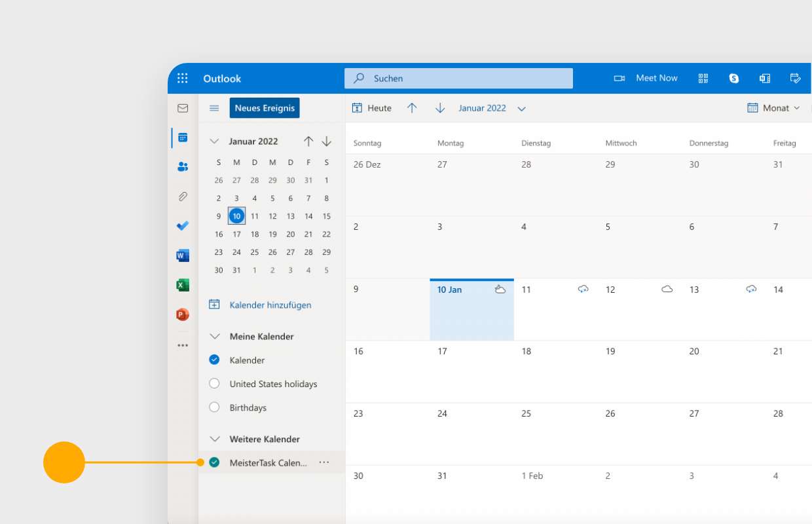The image size is (812, 524).
Task: Mini calendar previous month up arrow
Action: pos(308,141)
